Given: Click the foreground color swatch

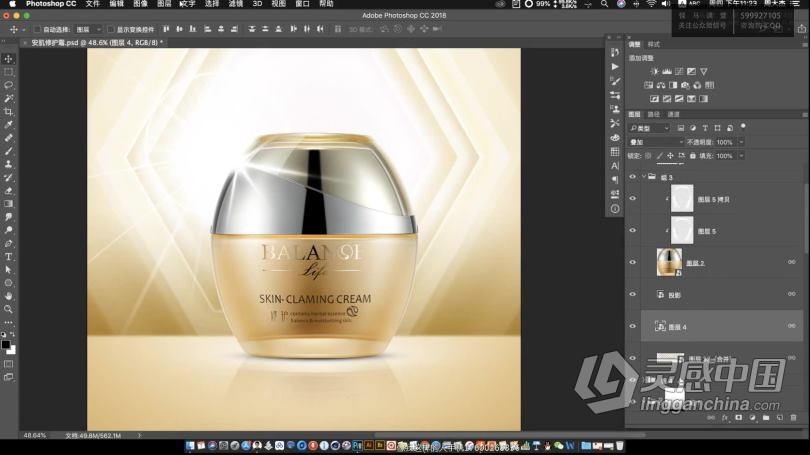Looking at the screenshot, I should [6, 345].
